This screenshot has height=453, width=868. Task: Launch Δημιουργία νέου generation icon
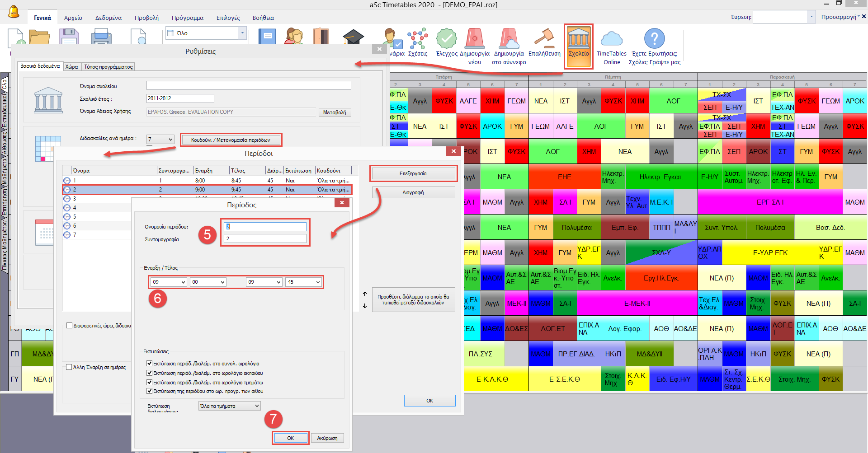pyautogui.click(x=474, y=39)
